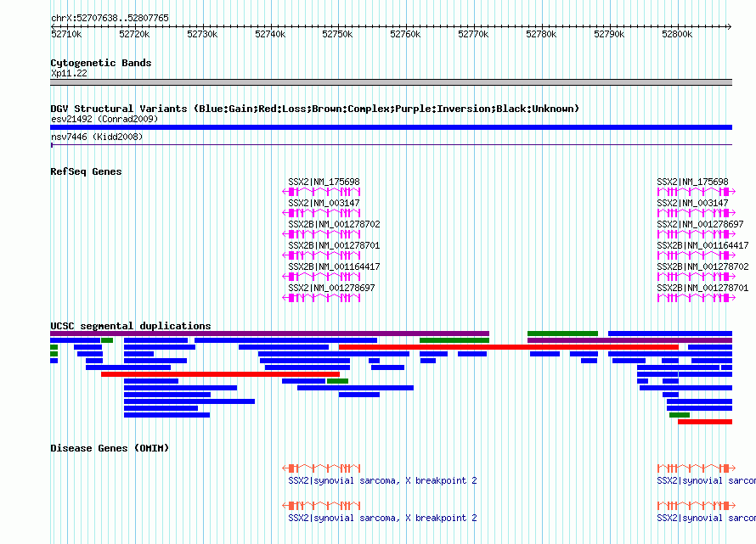Click SSX2|NM_001278697 label near 52750k
Viewport: 756px width, 544px height.
(332, 289)
